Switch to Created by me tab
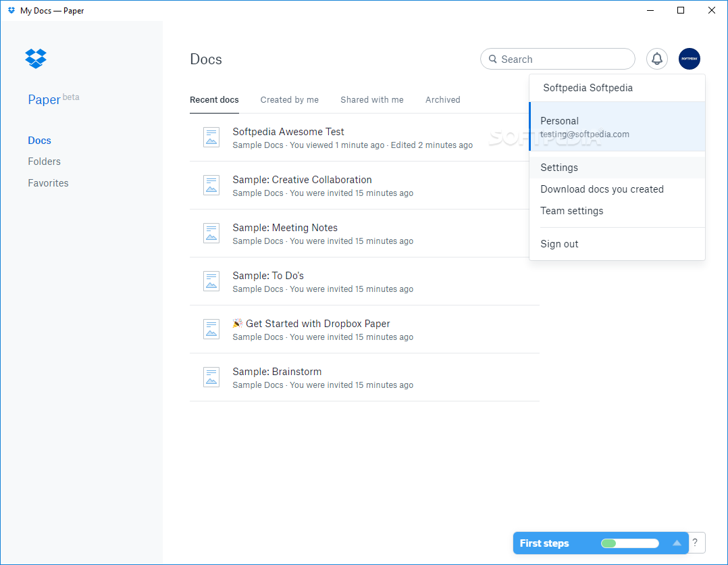The height and width of the screenshot is (565, 728). point(289,100)
